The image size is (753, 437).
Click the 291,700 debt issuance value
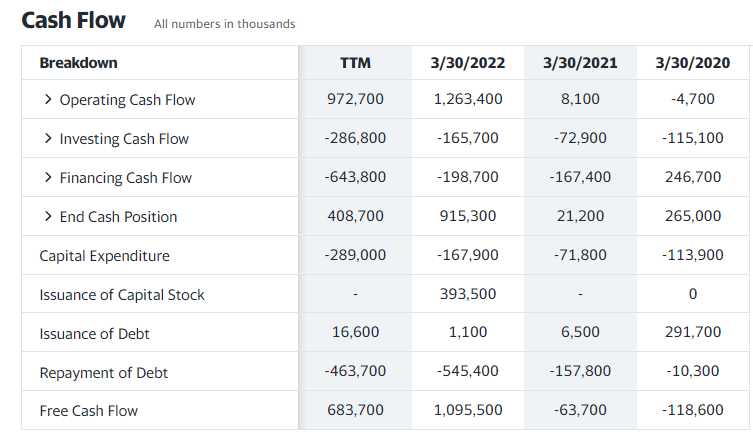(x=692, y=332)
